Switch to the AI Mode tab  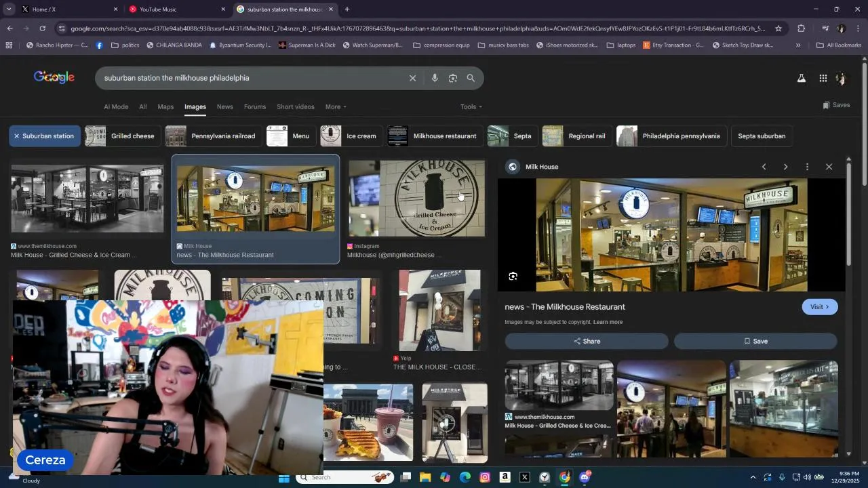coord(116,107)
